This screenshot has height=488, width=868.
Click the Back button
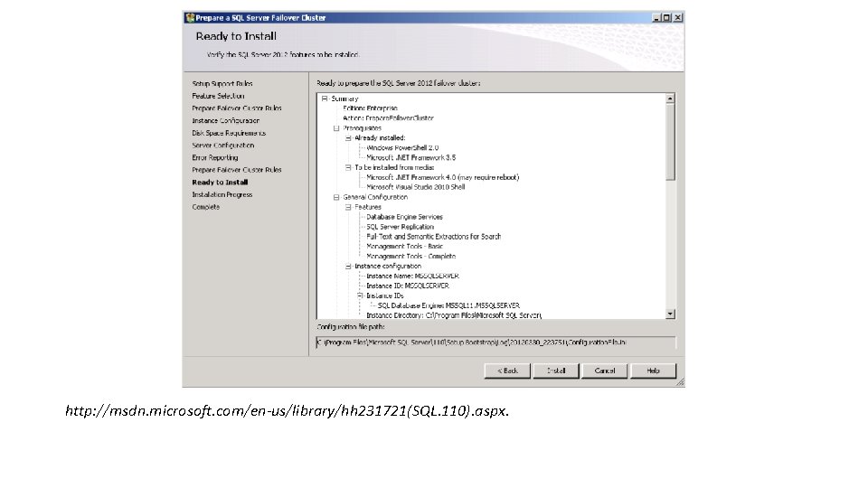point(507,371)
